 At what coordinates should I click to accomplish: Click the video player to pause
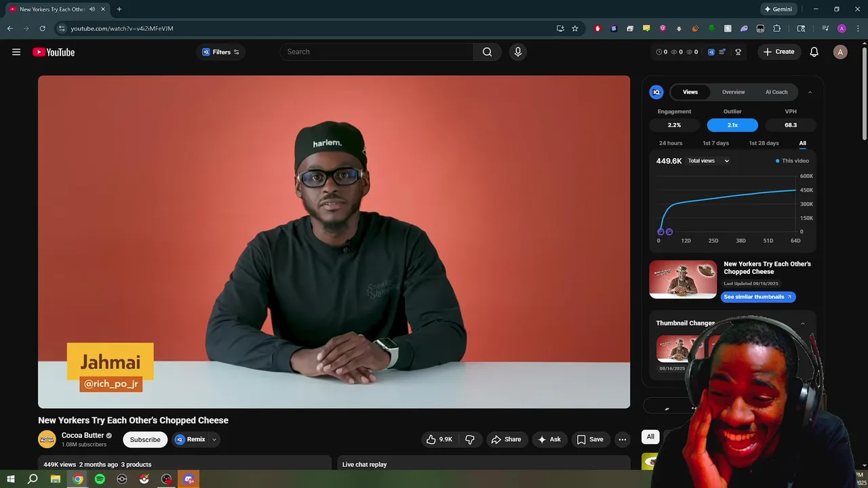pos(334,242)
